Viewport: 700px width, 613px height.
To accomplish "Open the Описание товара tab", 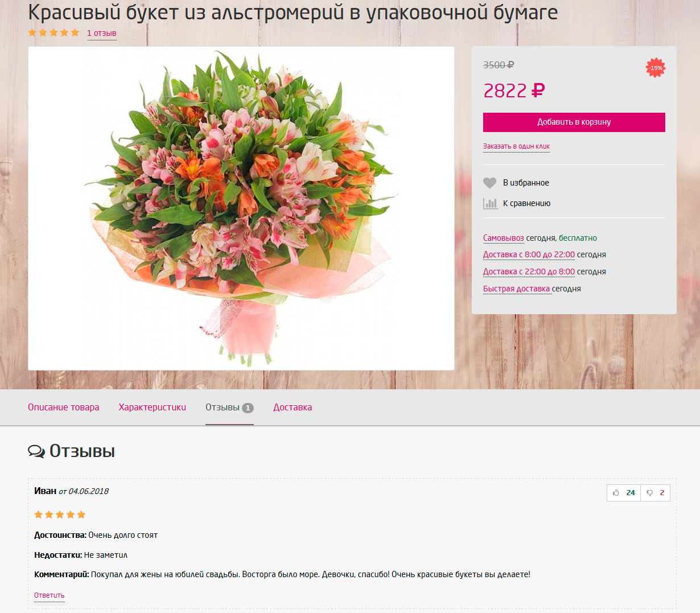I will click(64, 408).
